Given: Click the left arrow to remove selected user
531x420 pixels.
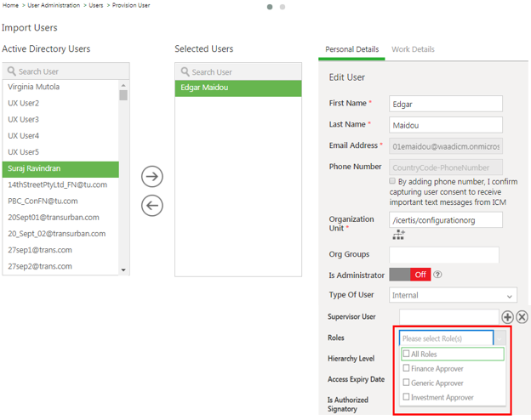Looking at the screenshot, I should pos(151,206).
